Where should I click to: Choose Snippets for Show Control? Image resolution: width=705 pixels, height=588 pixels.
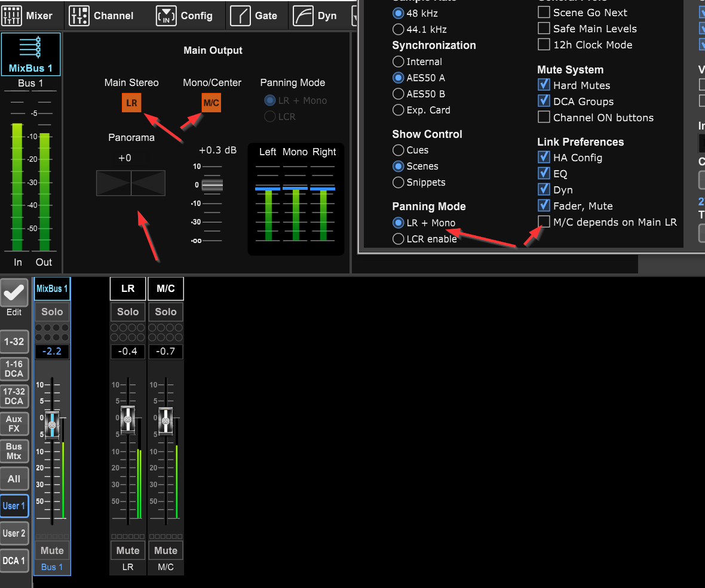tap(398, 183)
